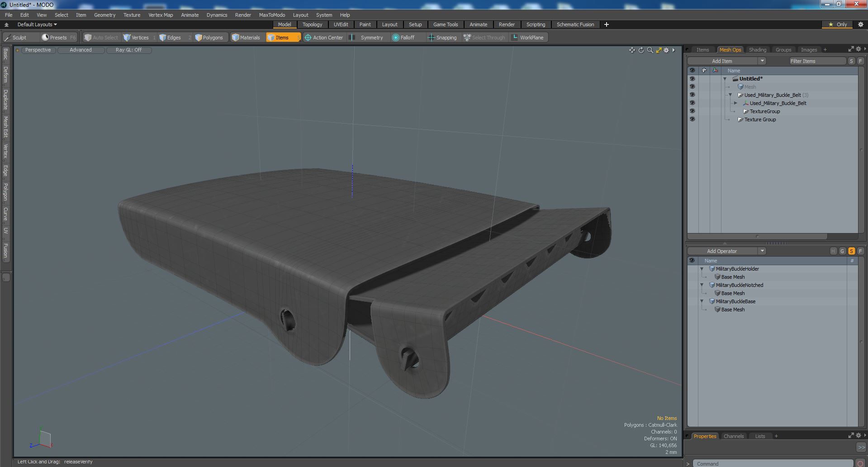Toggle visibility of the TextureGroup item
Screen dimensions: 868x467
point(692,111)
